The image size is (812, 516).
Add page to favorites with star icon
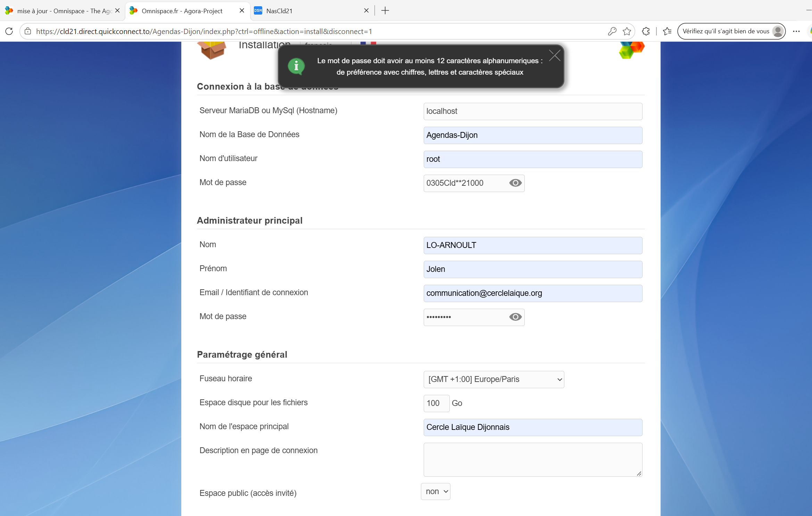pyautogui.click(x=627, y=31)
